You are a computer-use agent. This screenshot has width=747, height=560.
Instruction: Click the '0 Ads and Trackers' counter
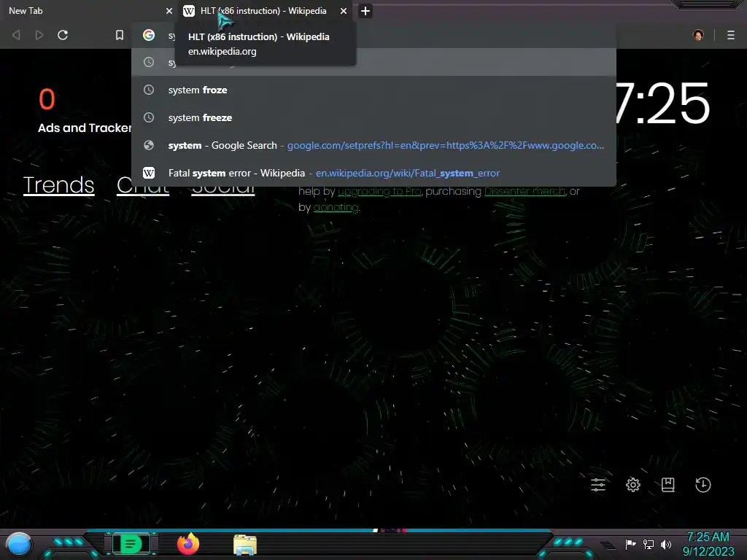point(85,111)
